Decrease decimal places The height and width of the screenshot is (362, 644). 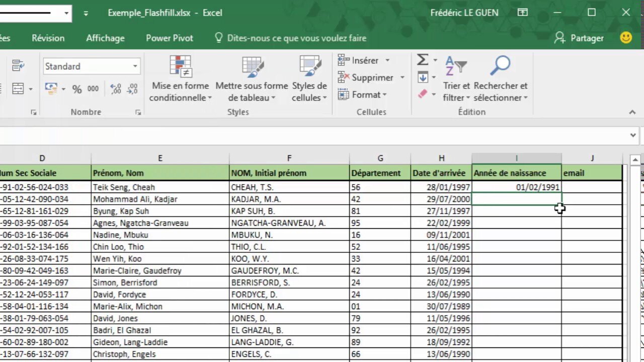132,89
